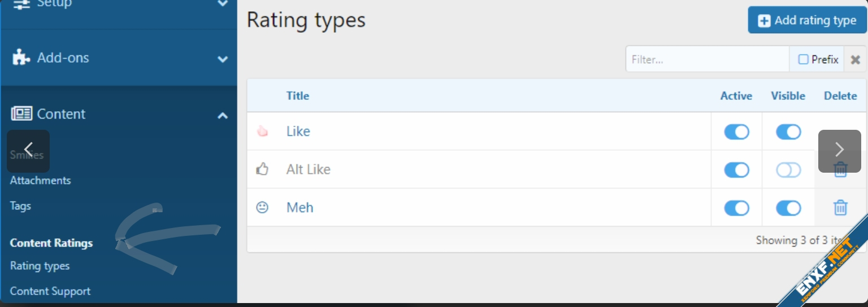Collapse the Content sidebar section
868x307 pixels.
point(223,115)
